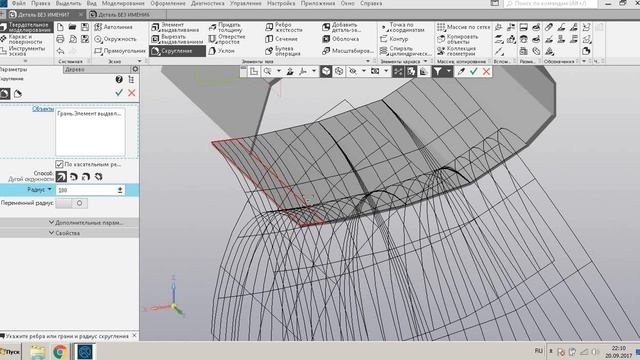Open the Справка menu
640x360 pixels.
click(x=371, y=3)
